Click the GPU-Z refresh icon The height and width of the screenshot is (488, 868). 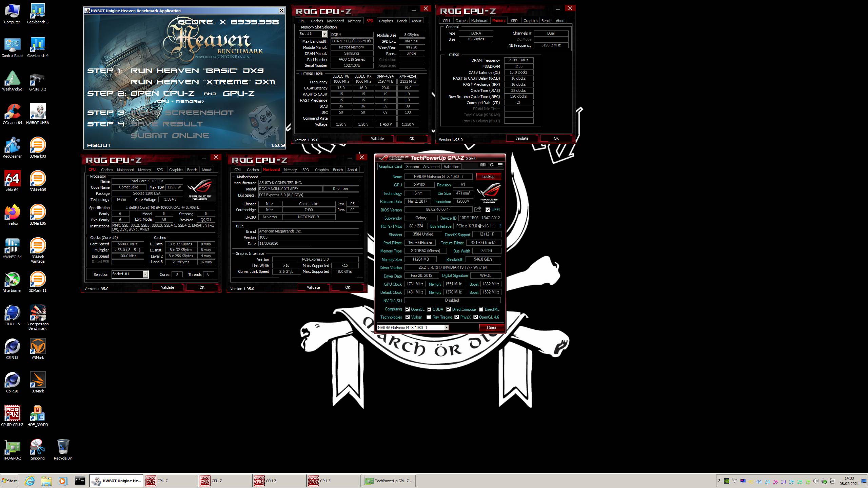pyautogui.click(x=491, y=165)
